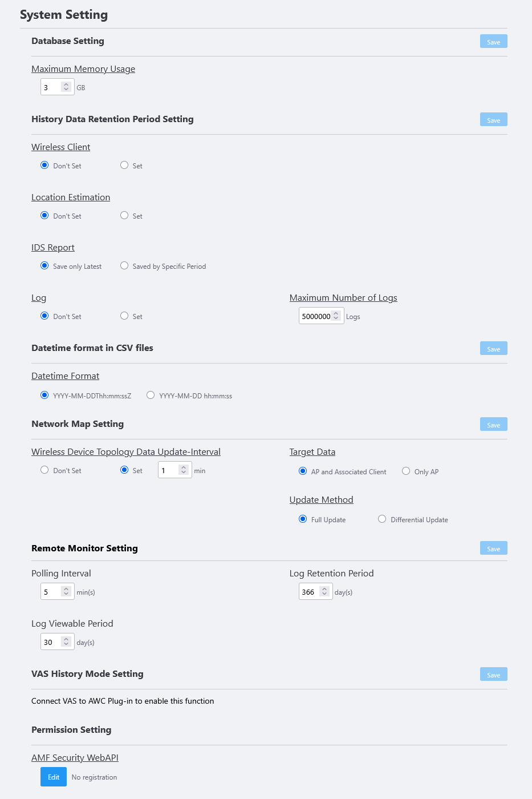Save the Database Setting section

click(493, 42)
